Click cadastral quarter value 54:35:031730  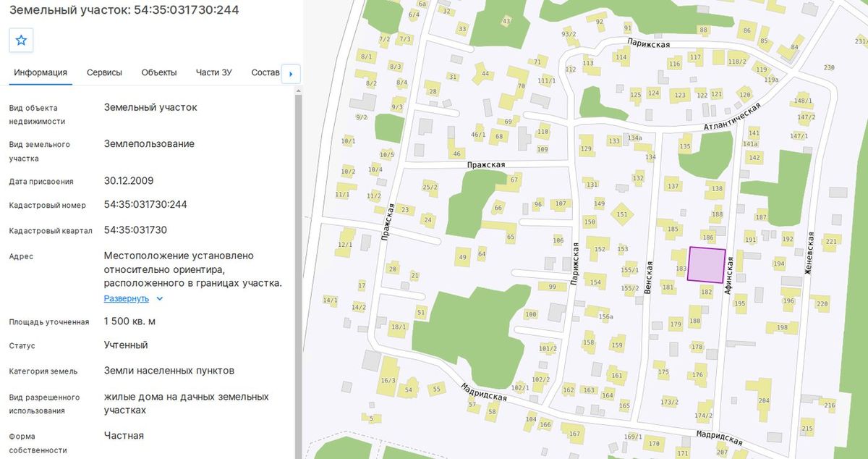[x=135, y=230]
